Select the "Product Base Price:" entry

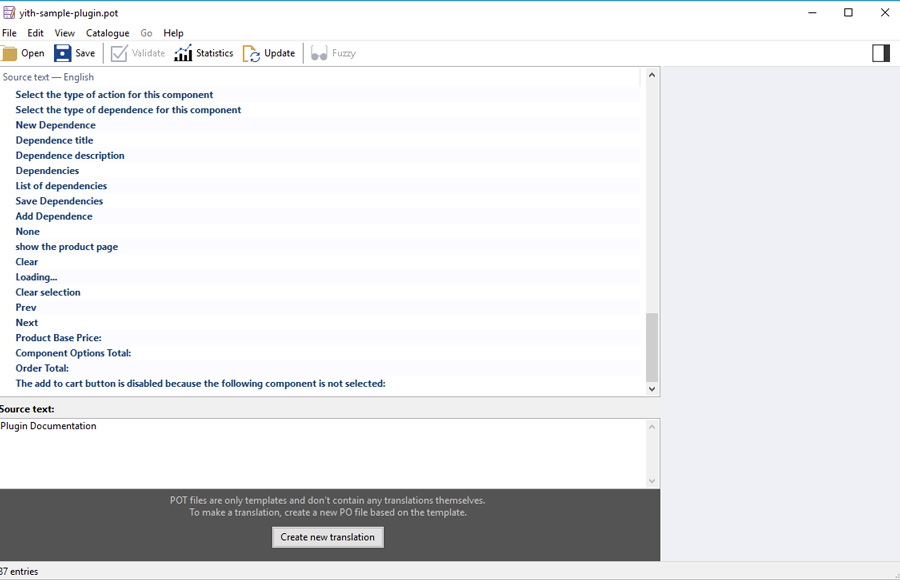point(58,338)
